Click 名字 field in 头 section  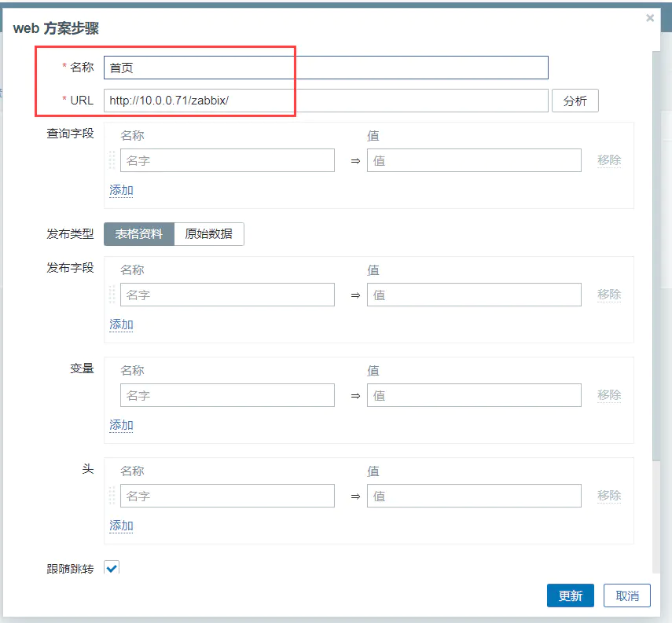point(227,496)
